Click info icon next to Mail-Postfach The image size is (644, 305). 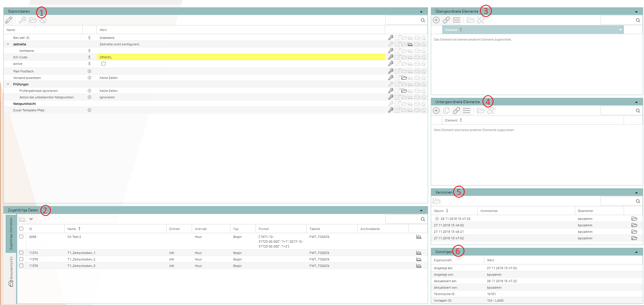tap(89, 71)
